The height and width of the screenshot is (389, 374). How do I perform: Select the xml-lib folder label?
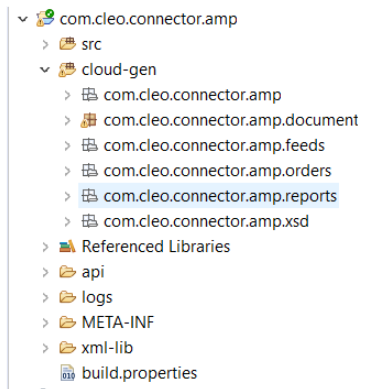click(x=107, y=348)
